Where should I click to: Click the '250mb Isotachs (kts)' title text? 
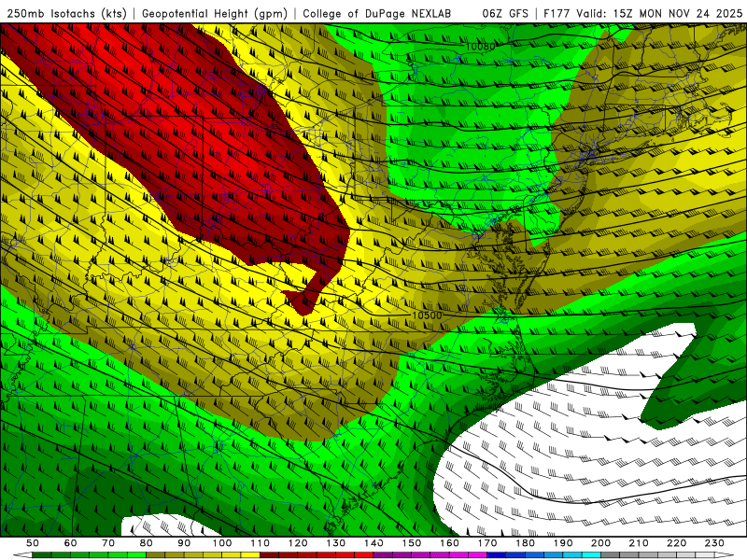66,13
